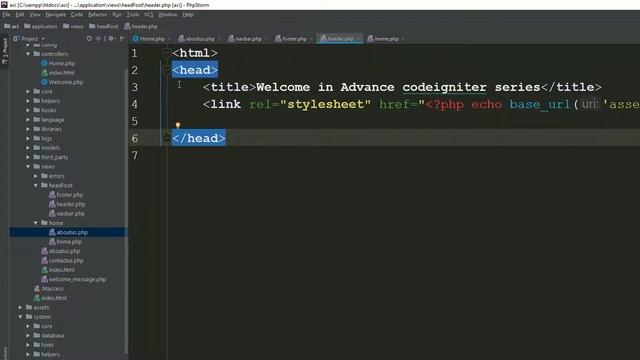Open the Refactor menu

(x=98, y=15)
